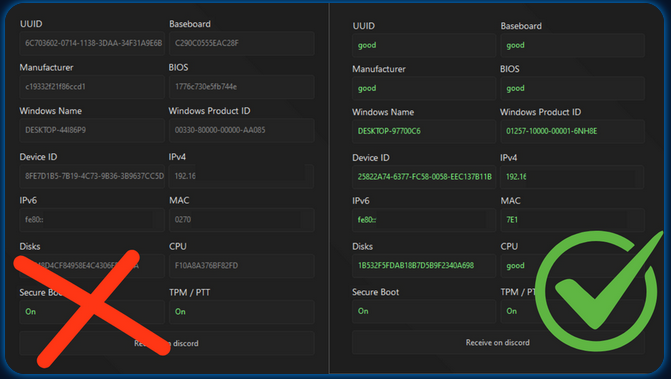Select the gray IPv6 field showing fe80::
Image resolution: width=671 pixels, height=379 pixels.
tap(92, 220)
